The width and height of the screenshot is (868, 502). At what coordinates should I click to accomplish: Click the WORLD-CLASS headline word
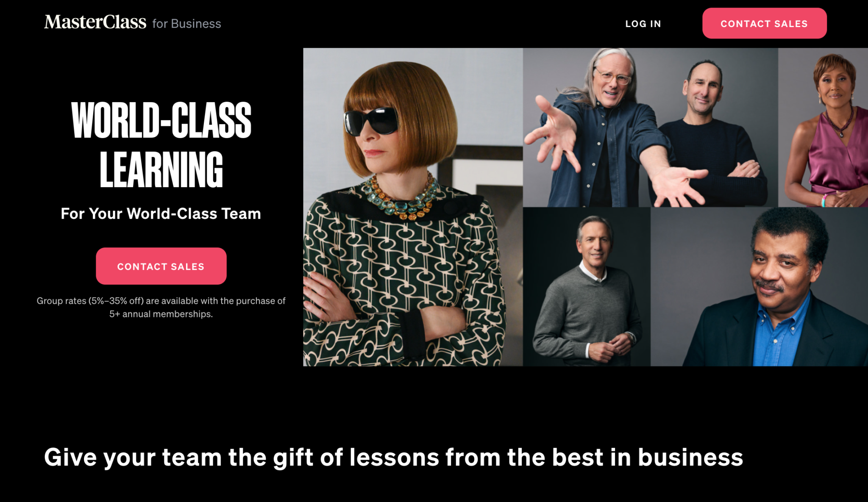161,120
